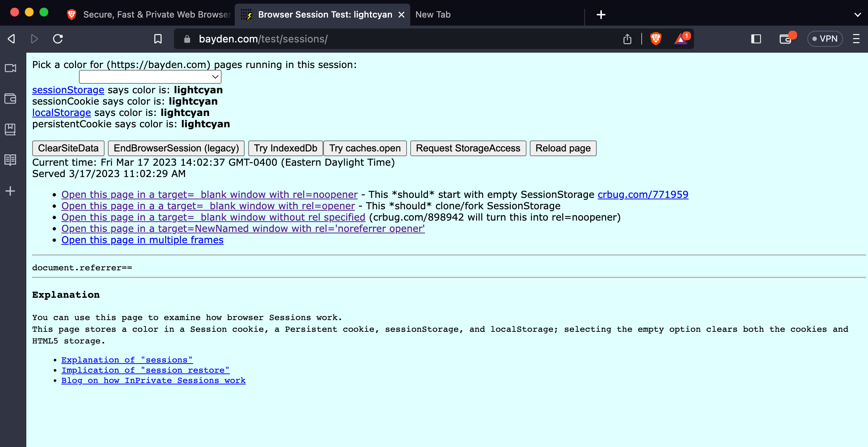Viewport: 868px width, 447px height.
Task: Open Explanation of "sessions" link
Action: click(x=127, y=360)
